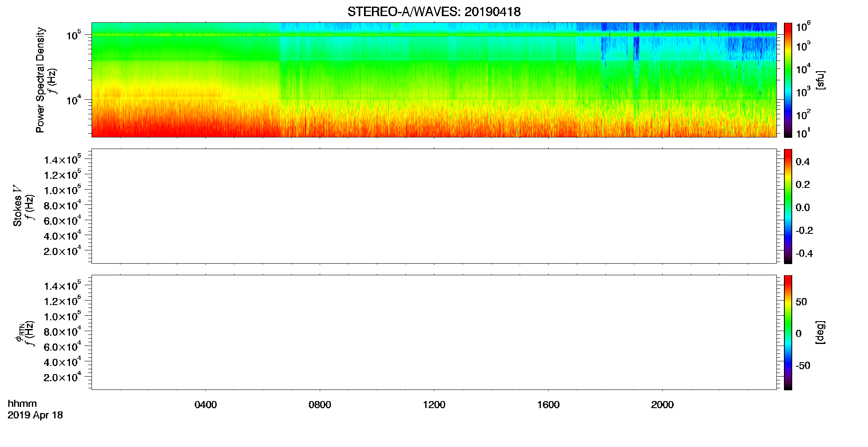Click the 10^4 frequency tick label of the top panel
The image size is (868, 447).
tap(74, 100)
